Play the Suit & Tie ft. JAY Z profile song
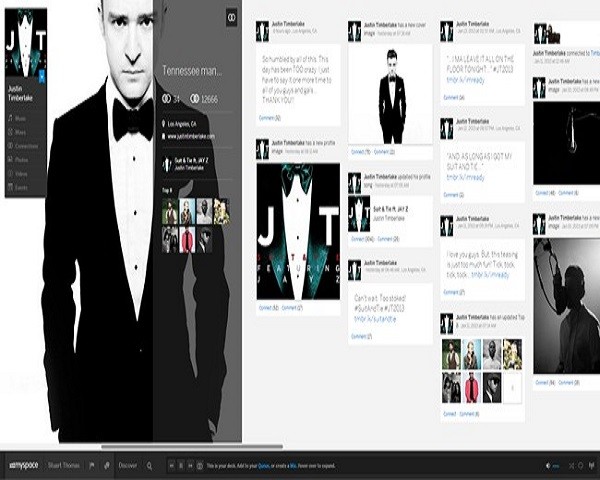 click(167, 164)
